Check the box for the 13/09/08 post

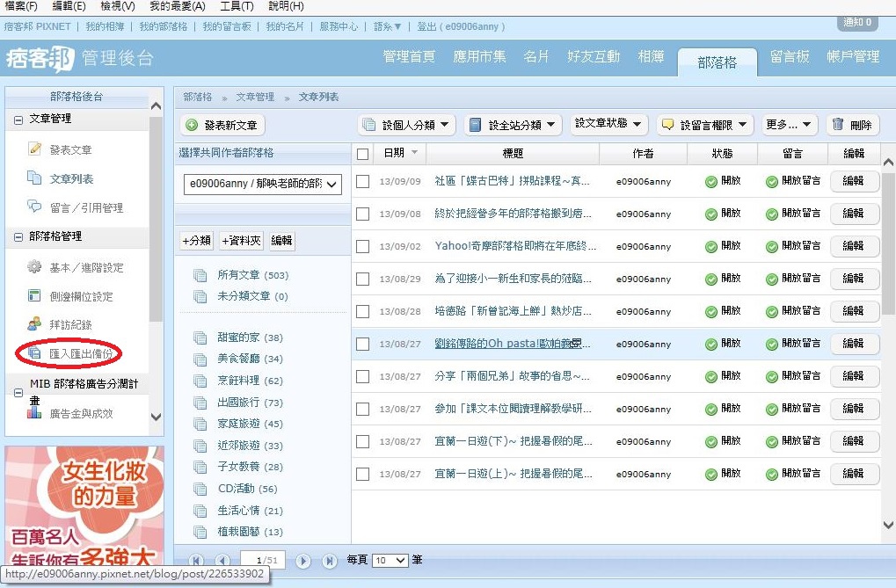pyautogui.click(x=362, y=214)
